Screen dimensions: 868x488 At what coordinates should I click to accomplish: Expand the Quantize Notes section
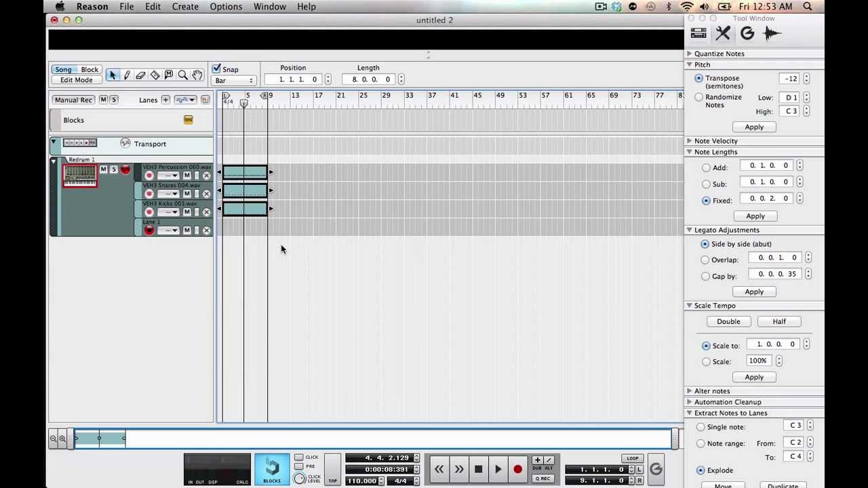689,54
